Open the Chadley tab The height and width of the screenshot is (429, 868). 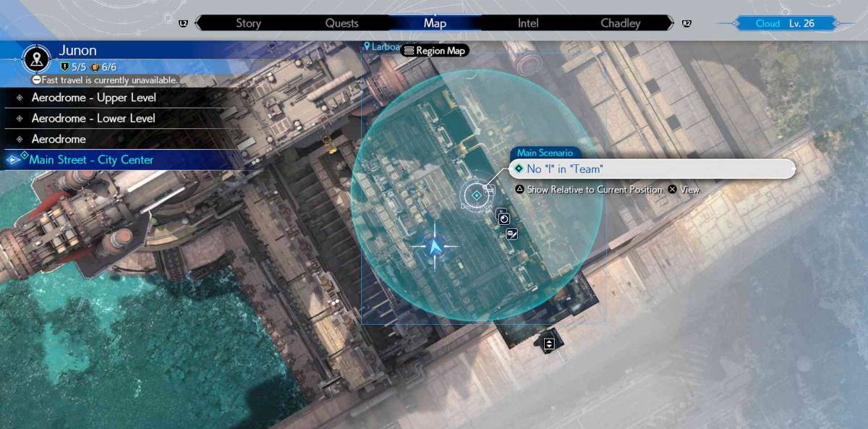pos(620,23)
